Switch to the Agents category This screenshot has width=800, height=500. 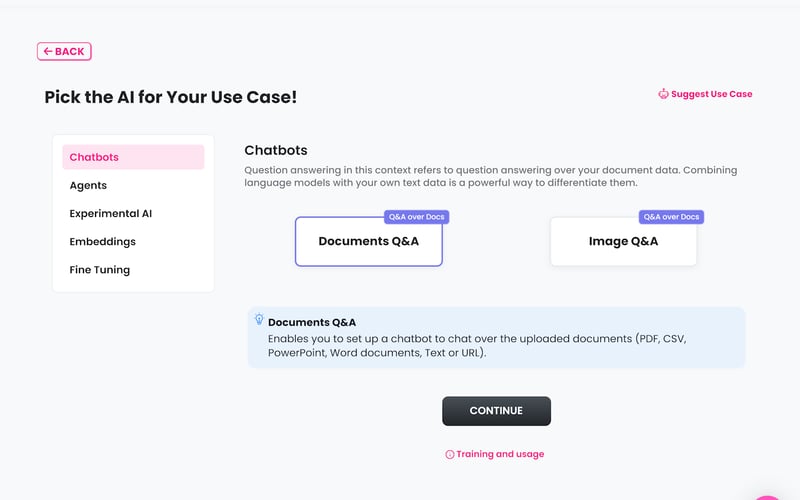88,185
